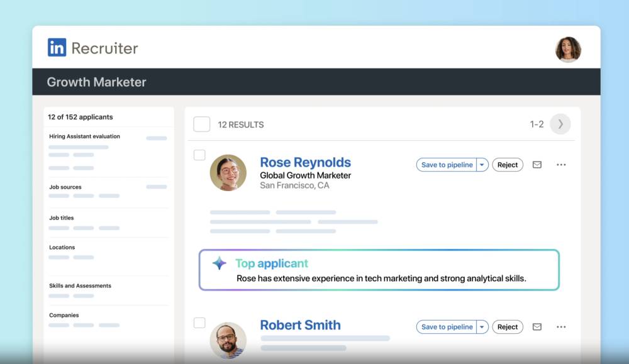Message Rose Reynolds via envelope icon

(x=537, y=165)
